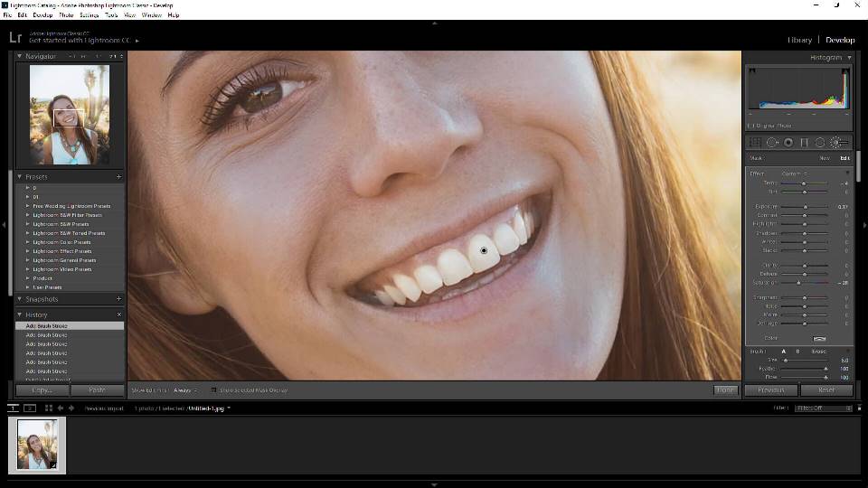Image resolution: width=868 pixels, height=488 pixels.
Task: Activate the Red Eye Correction tool
Action: tap(788, 143)
